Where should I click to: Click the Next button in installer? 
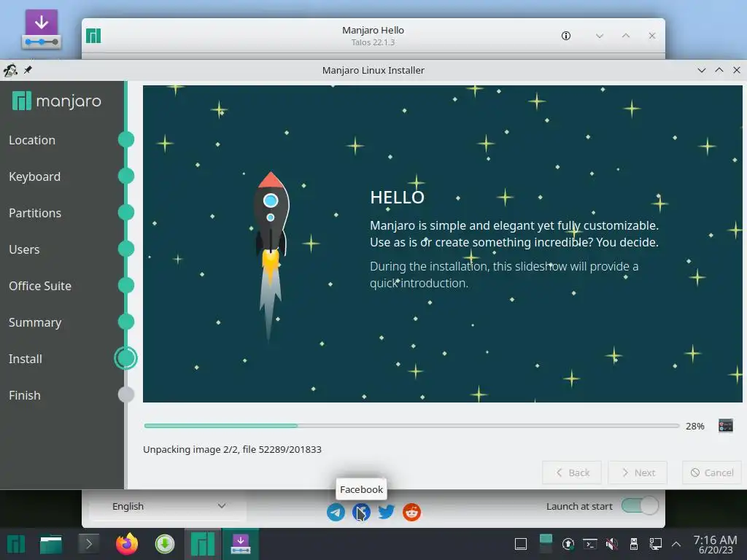pos(638,472)
